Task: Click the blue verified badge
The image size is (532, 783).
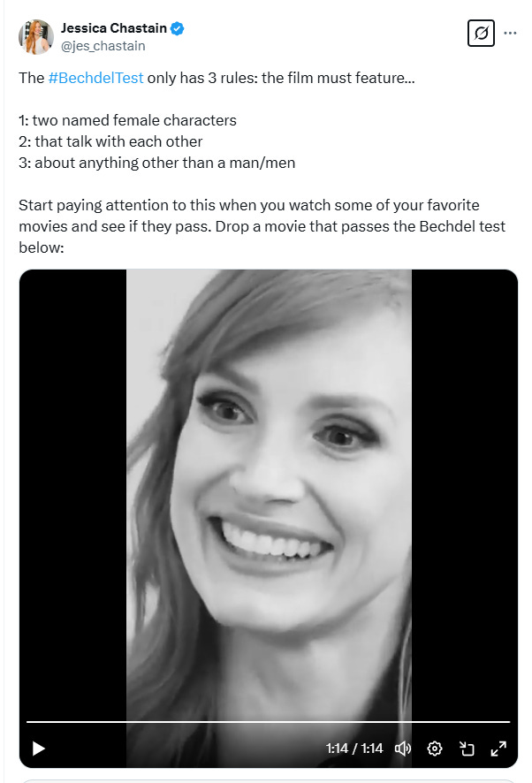Action: coord(177,28)
